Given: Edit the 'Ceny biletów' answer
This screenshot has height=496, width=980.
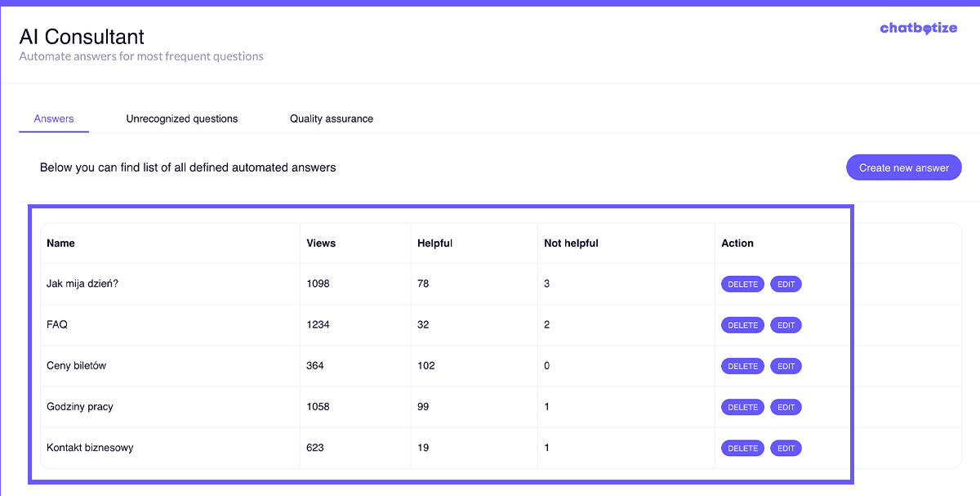Looking at the screenshot, I should [x=786, y=366].
